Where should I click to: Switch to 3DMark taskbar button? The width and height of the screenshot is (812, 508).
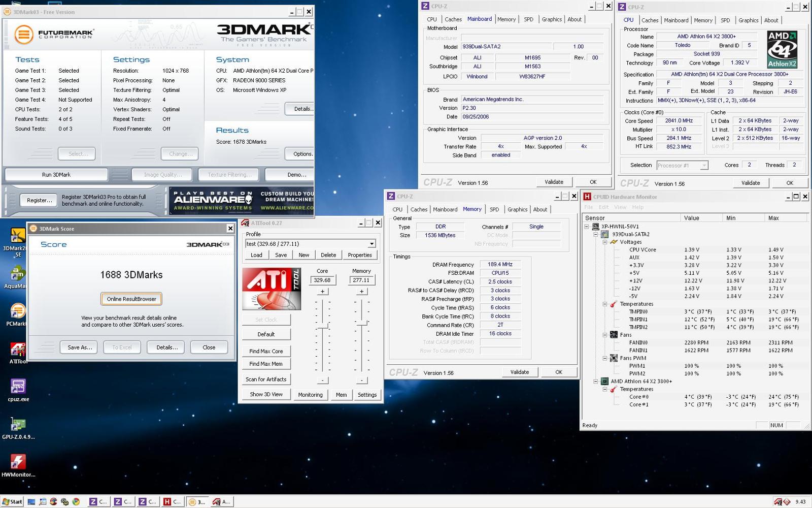(197, 502)
